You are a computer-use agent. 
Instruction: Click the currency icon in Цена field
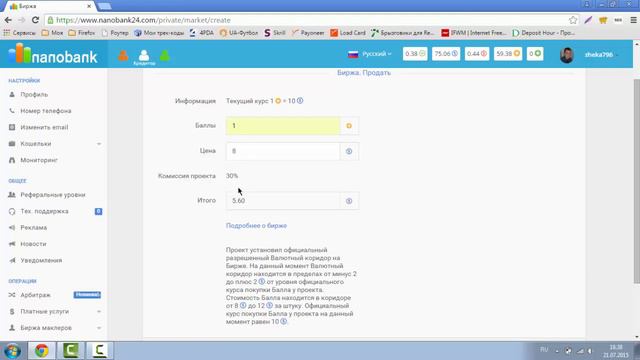tap(349, 151)
